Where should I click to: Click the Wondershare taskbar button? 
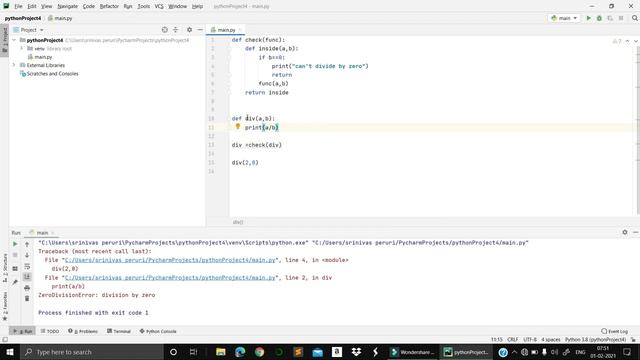(x=413, y=352)
